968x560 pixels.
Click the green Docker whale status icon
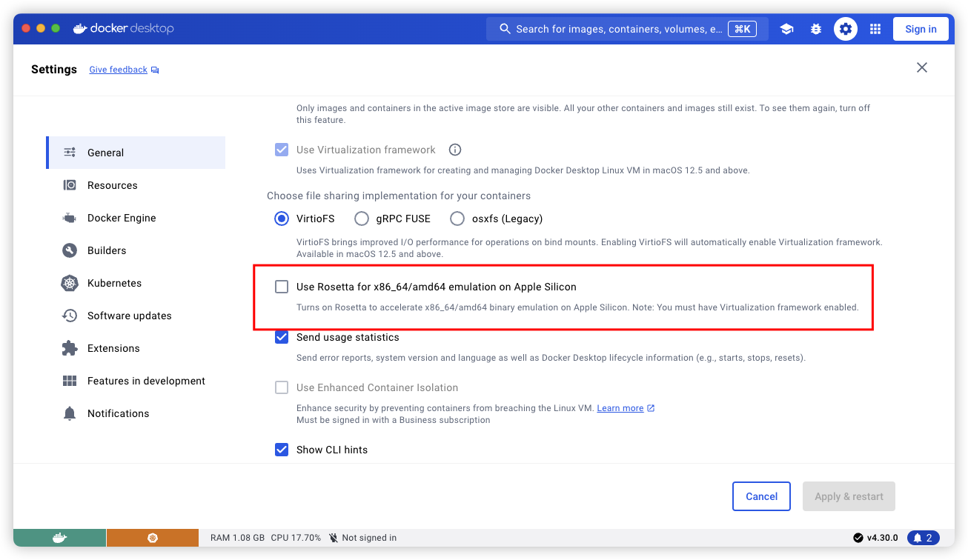[x=59, y=538]
